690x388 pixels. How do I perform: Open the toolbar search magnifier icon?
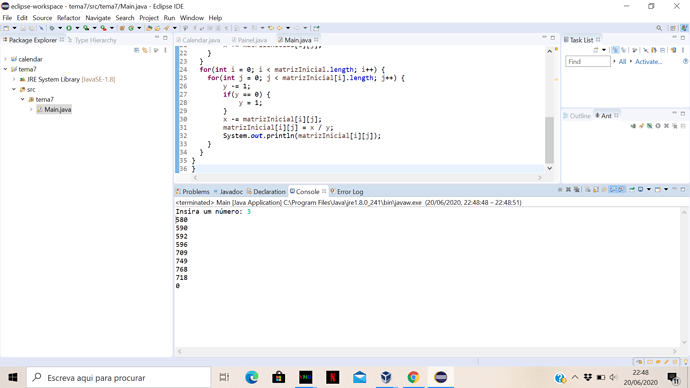point(659,28)
